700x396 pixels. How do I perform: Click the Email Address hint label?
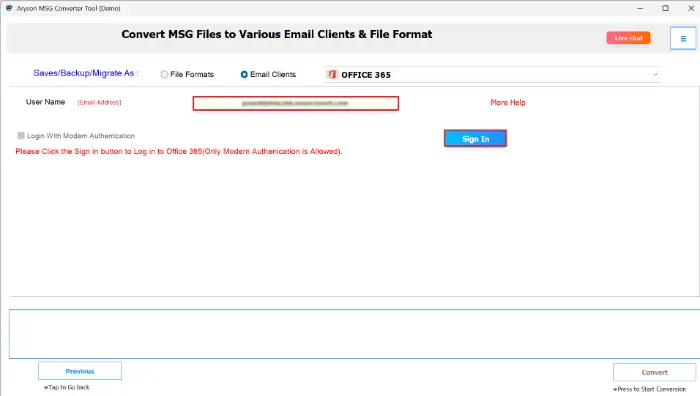click(99, 102)
